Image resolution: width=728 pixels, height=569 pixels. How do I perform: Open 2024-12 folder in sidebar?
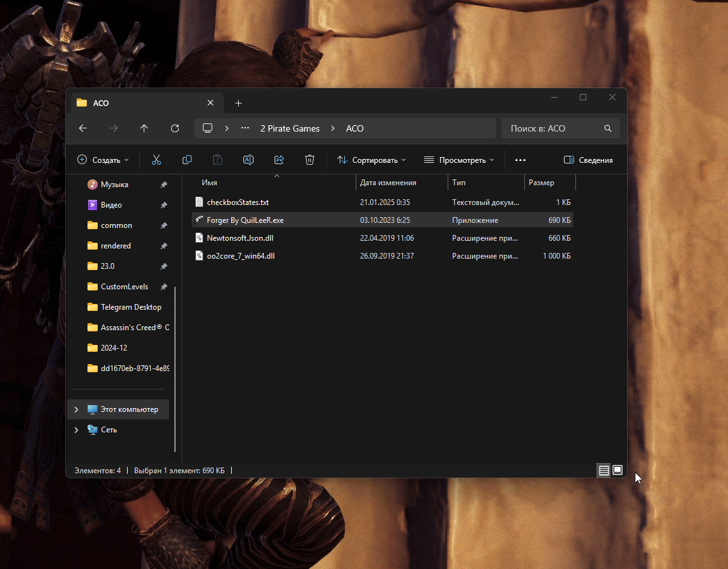tap(114, 348)
